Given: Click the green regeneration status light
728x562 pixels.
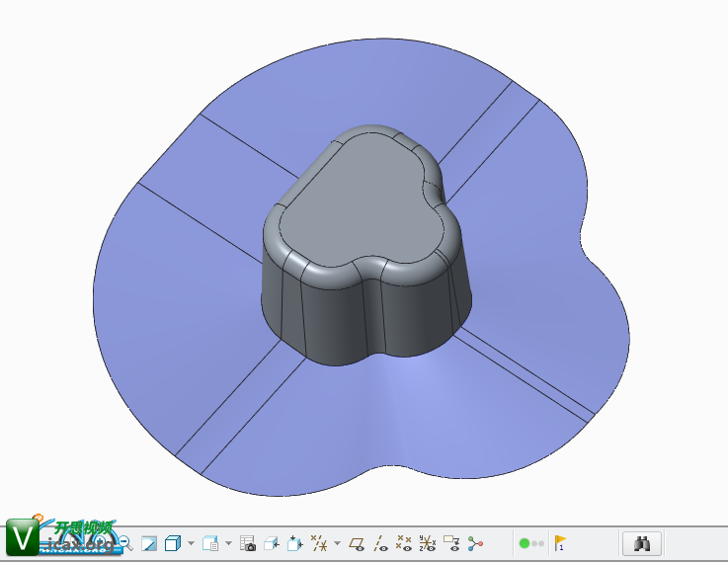Looking at the screenshot, I should coord(525,543).
